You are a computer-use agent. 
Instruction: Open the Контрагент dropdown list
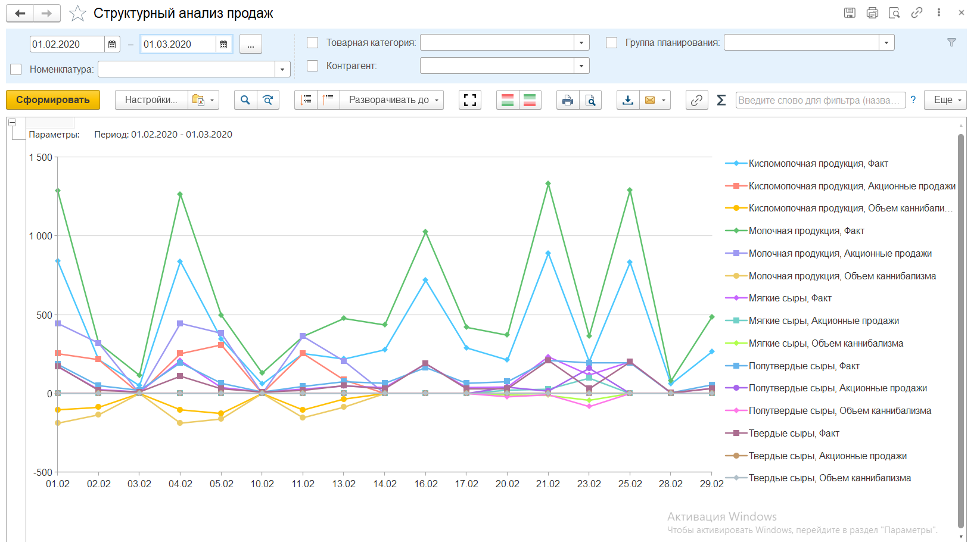(581, 66)
